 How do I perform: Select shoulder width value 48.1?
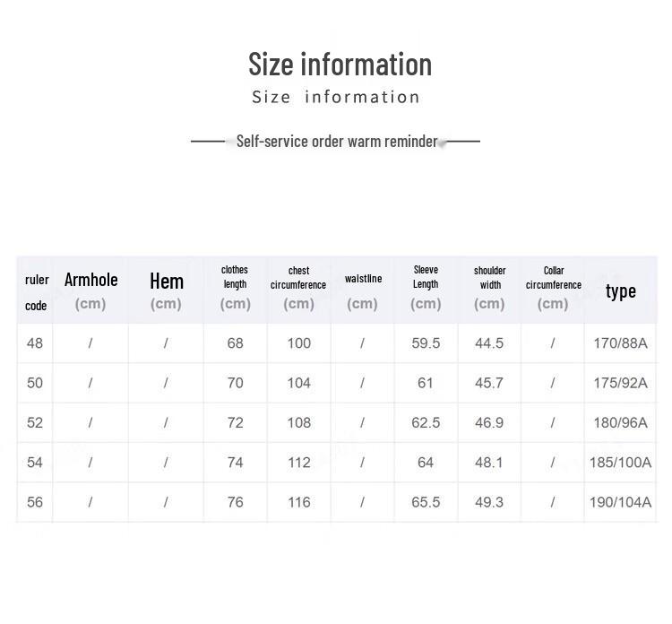[489, 463]
